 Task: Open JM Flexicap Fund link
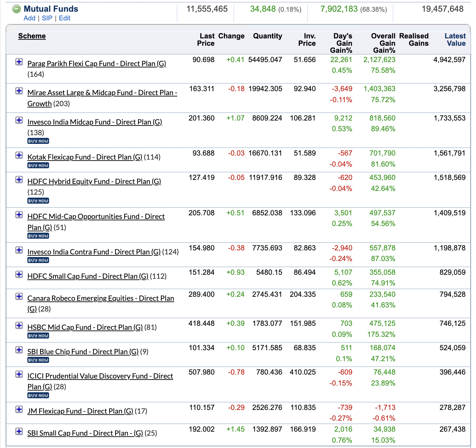[x=80, y=411]
